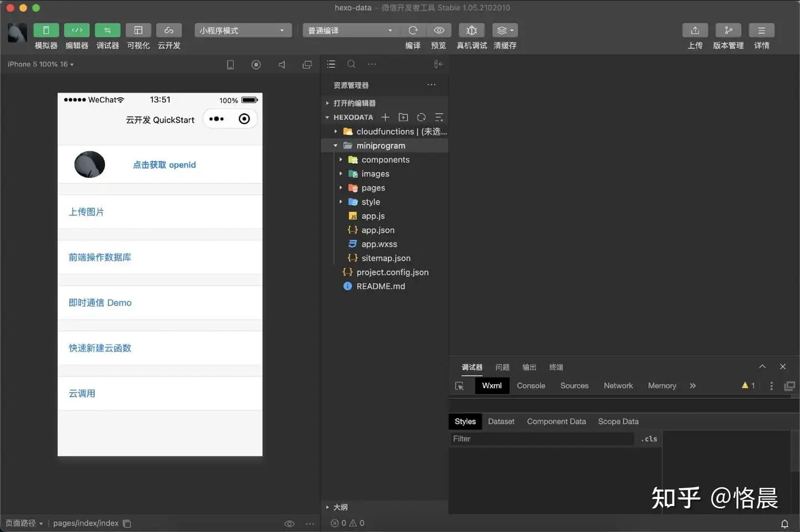Toggle the .cls class editor
Viewport: 800px width, 532px height.
click(x=649, y=439)
